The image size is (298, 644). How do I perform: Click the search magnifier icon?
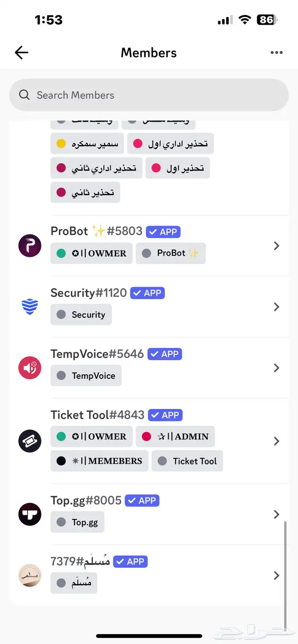pos(24,95)
